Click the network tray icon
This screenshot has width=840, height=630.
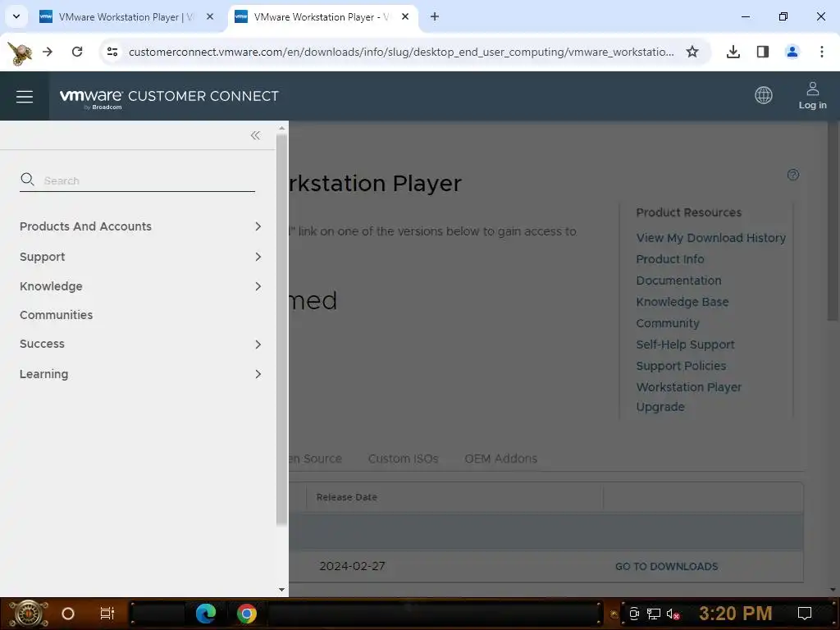coord(654,614)
